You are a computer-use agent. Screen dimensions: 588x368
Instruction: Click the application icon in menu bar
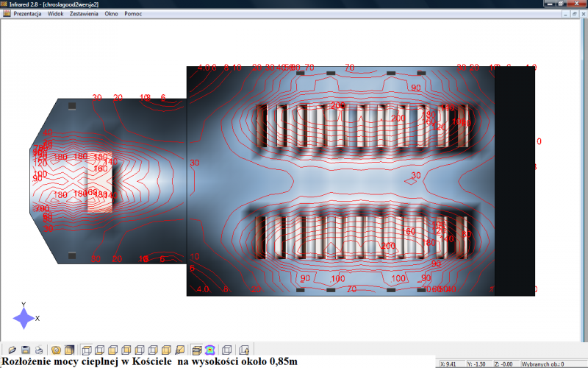tap(7, 13)
